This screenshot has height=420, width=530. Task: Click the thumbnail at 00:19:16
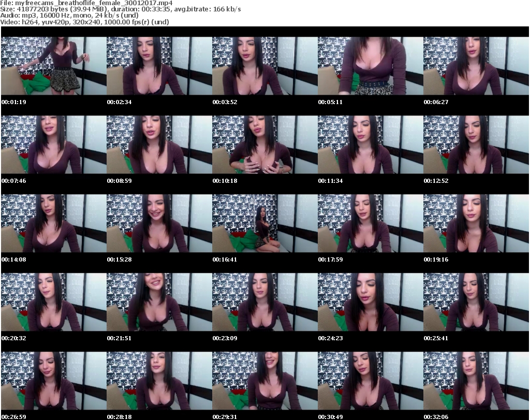[476, 224]
